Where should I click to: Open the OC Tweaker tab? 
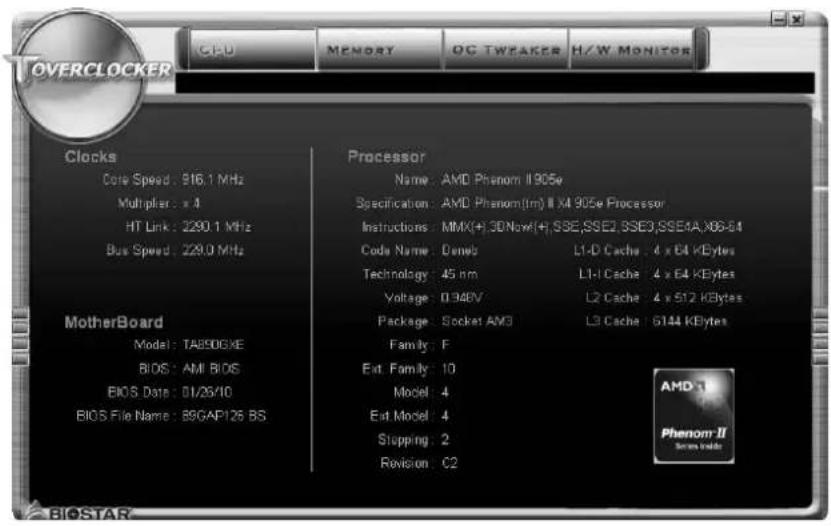(506, 49)
